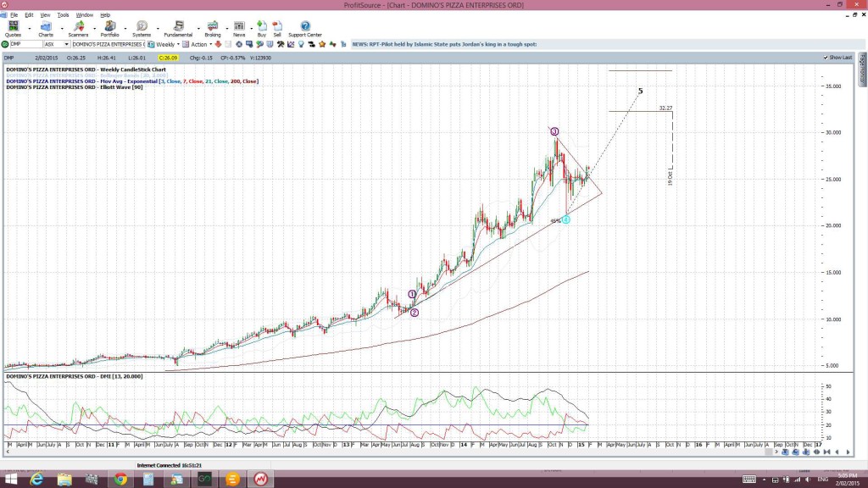This screenshot has height=488, width=868.
Task: Open the News module
Action: pyautogui.click(x=239, y=29)
